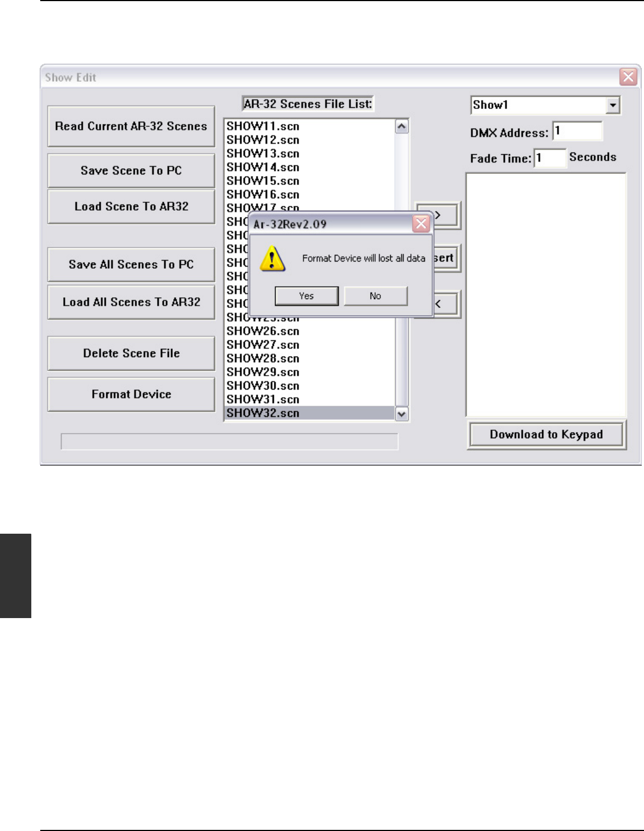
Task: Select SHOW27.scn in the file list
Action: tap(310, 345)
